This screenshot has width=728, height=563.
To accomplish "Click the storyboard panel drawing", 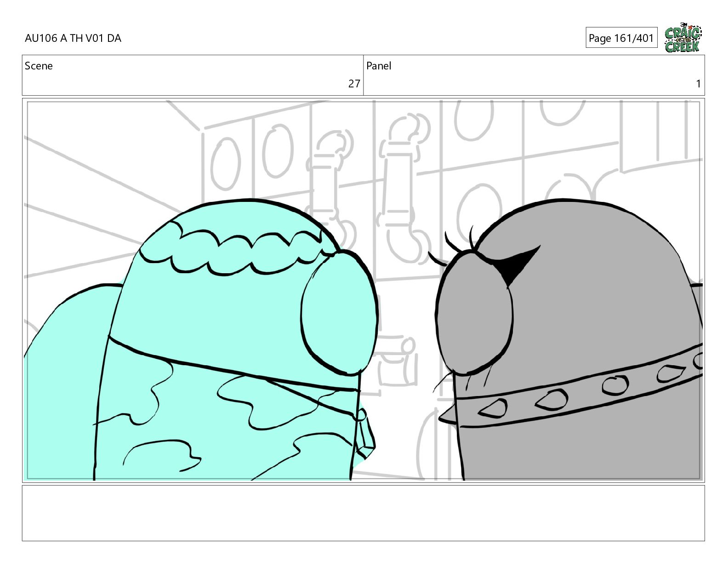I will 363,290.
